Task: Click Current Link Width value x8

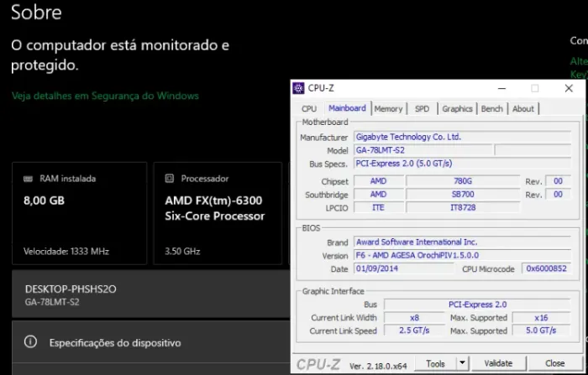Action: pyautogui.click(x=414, y=318)
